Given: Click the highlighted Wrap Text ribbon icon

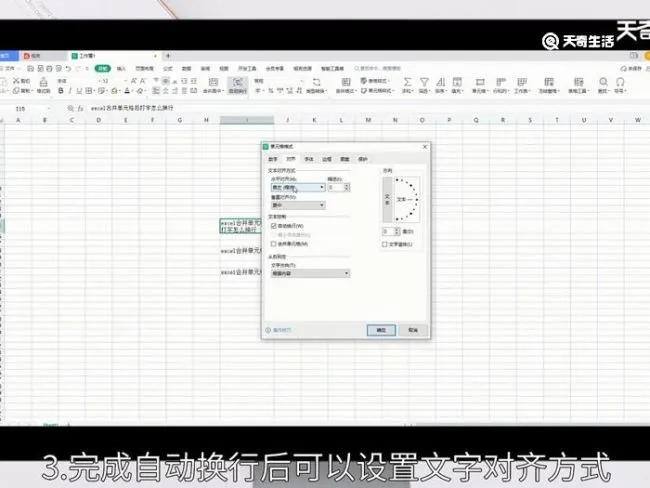Looking at the screenshot, I should tap(238, 85).
